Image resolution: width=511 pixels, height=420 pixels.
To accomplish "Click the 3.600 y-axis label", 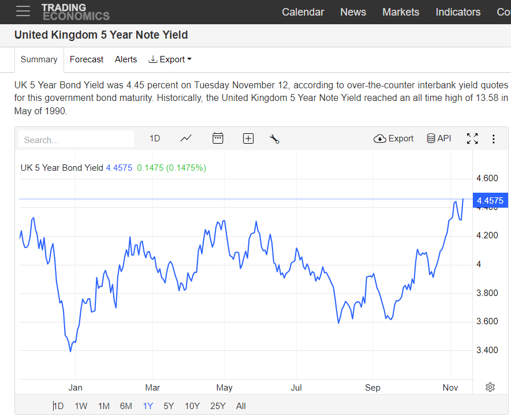I will [x=487, y=321].
